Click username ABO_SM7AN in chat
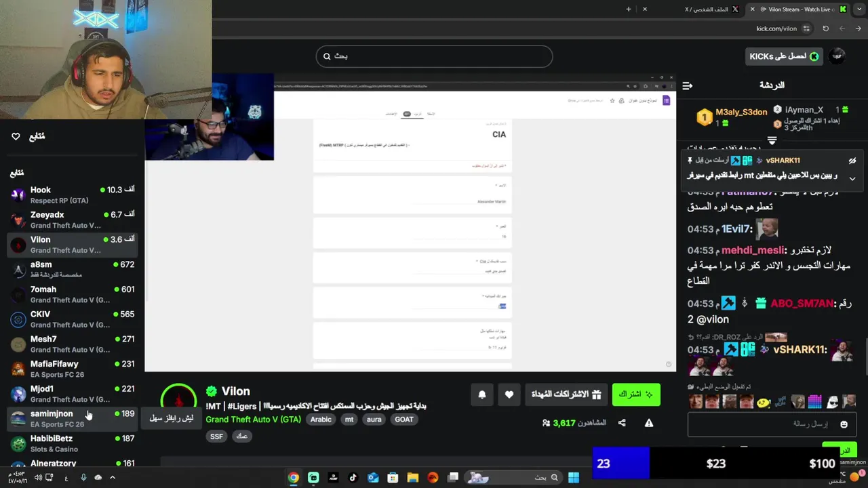The width and height of the screenshot is (868, 488). click(802, 303)
